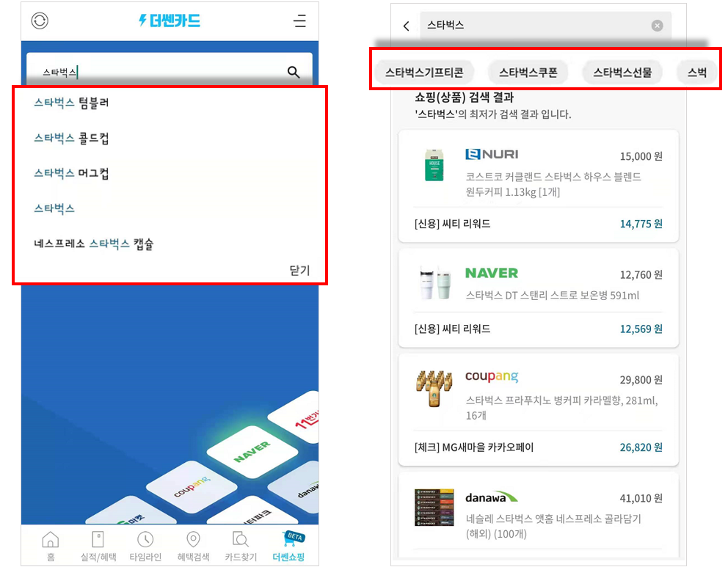
Task: Open the 혜택검색 tab
Action: tap(193, 546)
